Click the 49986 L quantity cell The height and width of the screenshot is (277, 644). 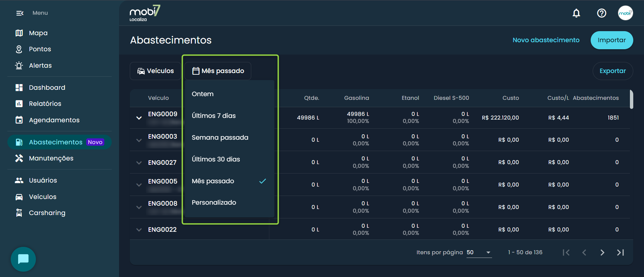point(308,118)
